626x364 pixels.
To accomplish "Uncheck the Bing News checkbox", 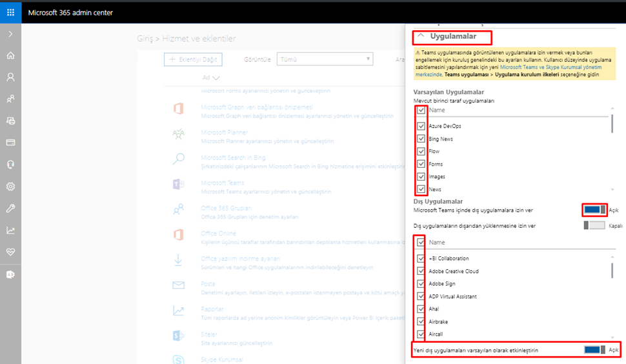I will click(x=421, y=139).
